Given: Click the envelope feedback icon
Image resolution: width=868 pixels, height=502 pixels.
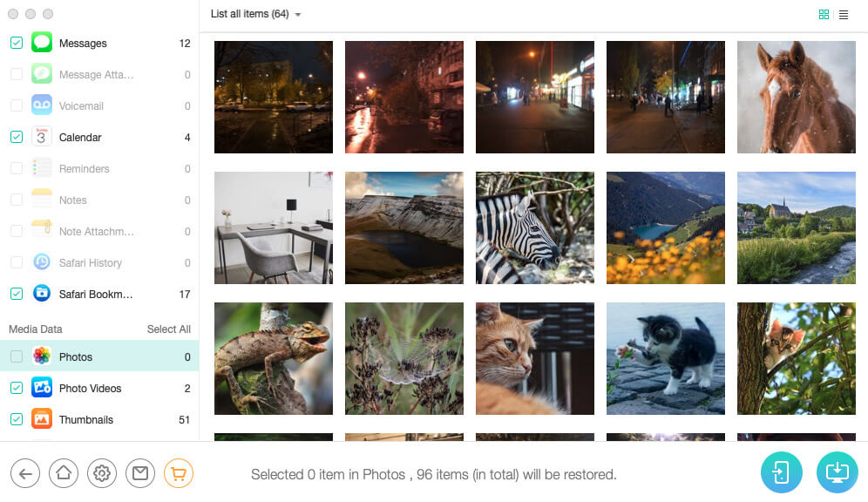Looking at the screenshot, I should [x=140, y=474].
